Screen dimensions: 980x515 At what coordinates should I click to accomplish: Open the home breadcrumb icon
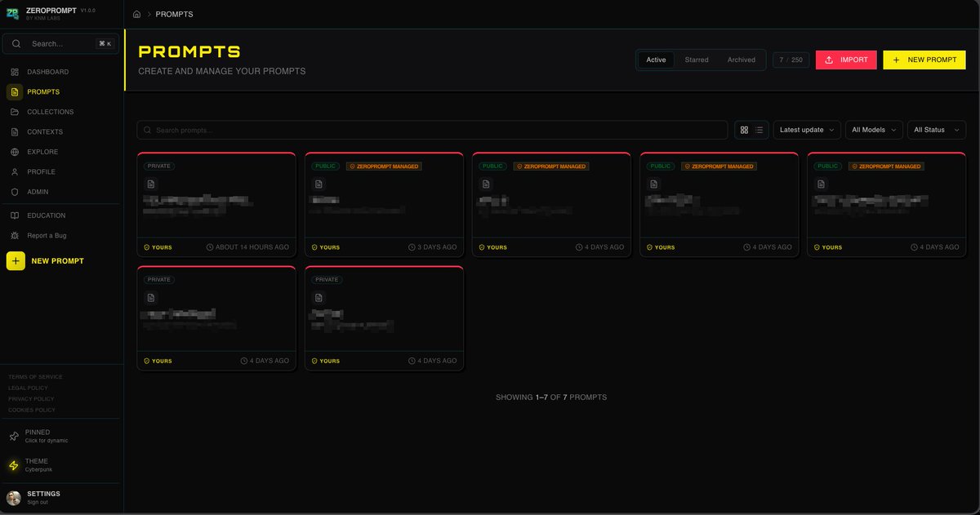coord(136,14)
